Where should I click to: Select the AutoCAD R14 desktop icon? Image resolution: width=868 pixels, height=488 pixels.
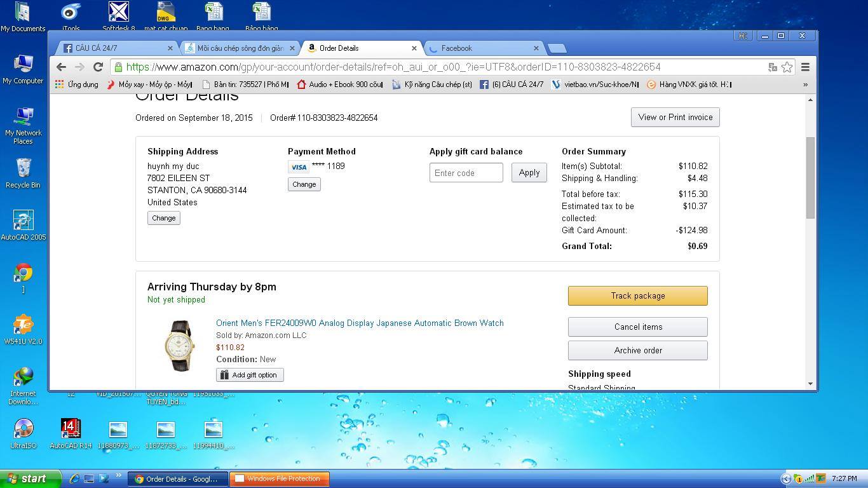point(71,434)
